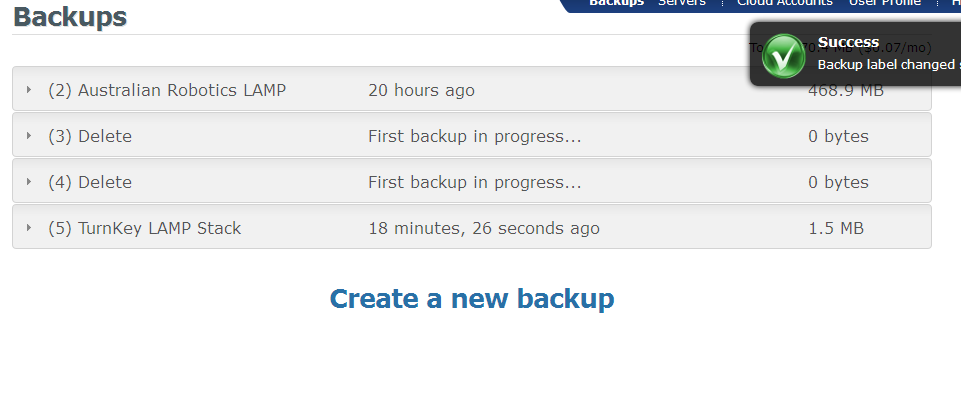Dismiss the Success notification popup
The width and height of the screenshot is (961, 413).
(880, 55)
